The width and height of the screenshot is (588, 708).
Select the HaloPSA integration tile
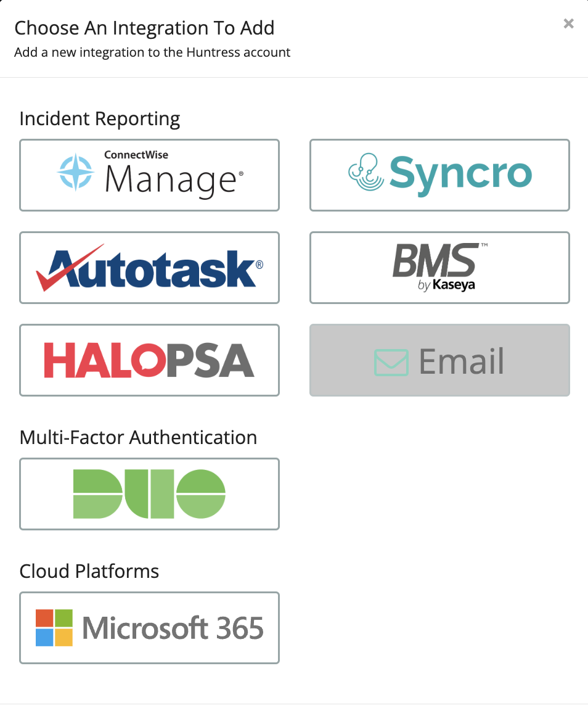point(149,360)
